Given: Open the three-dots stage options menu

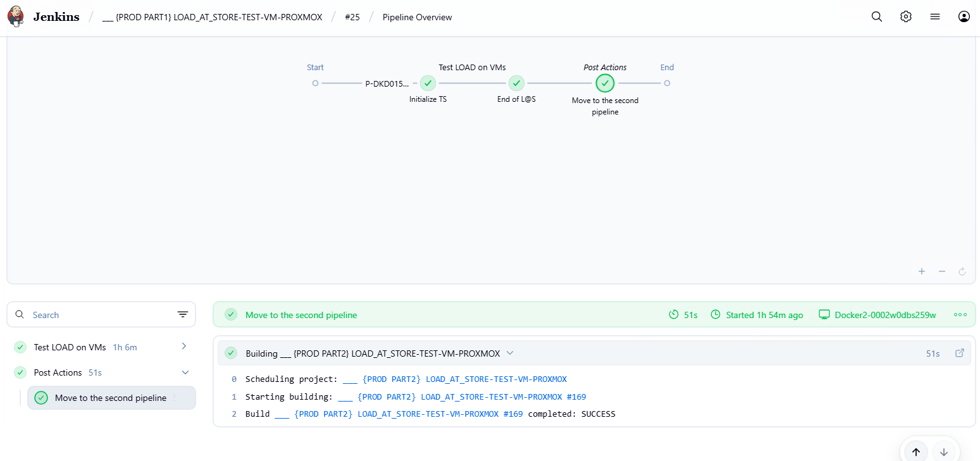Looking at the screenshot, I should click(x=960, y=314).
